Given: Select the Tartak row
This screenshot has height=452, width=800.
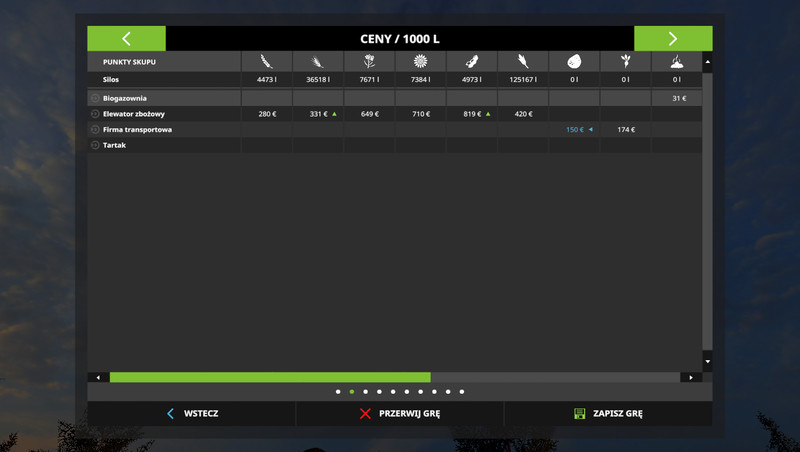Looking at the screenshot, I should point(114,145).
